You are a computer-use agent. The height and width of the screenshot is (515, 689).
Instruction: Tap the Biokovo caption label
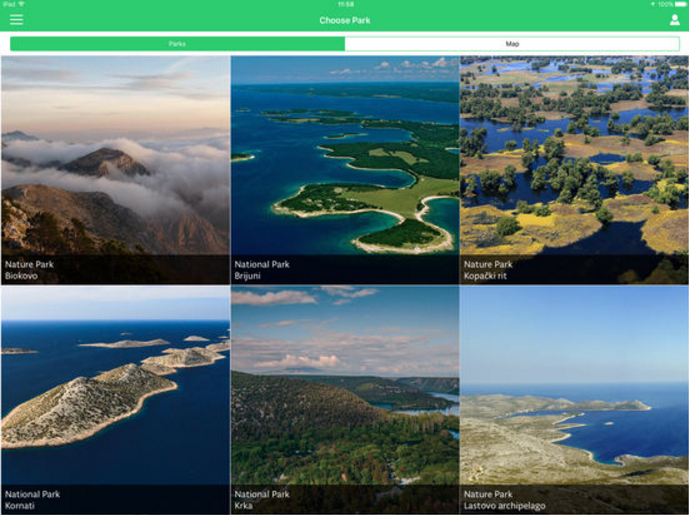coord(20,275)
